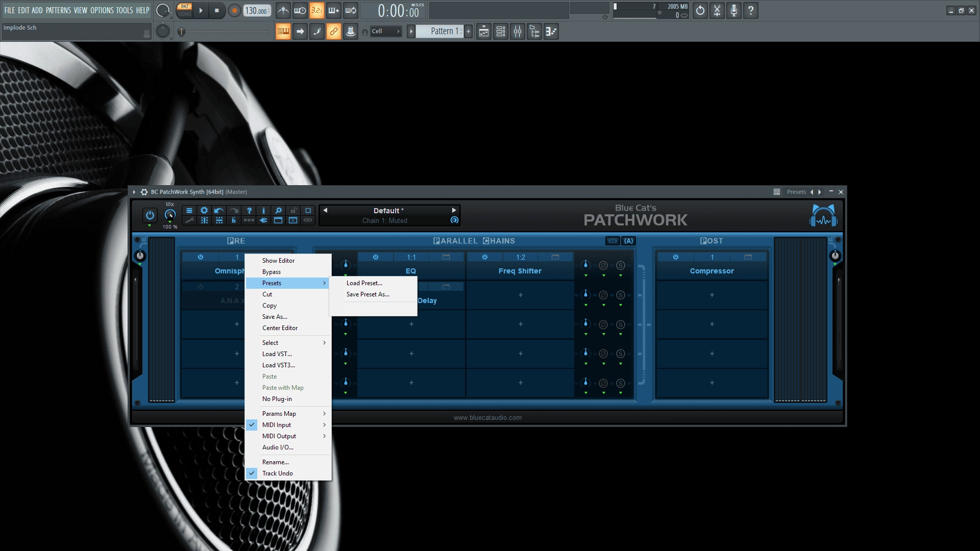Click the chain link icon in PatchWork toolbar
Screen dimensions: 980x551
point(308,220)
